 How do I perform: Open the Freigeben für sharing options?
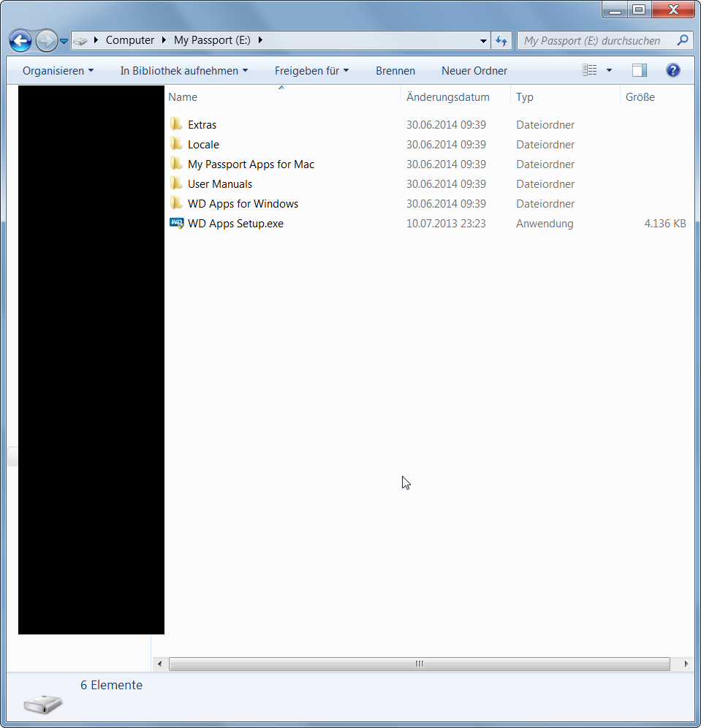click(311, 70)
